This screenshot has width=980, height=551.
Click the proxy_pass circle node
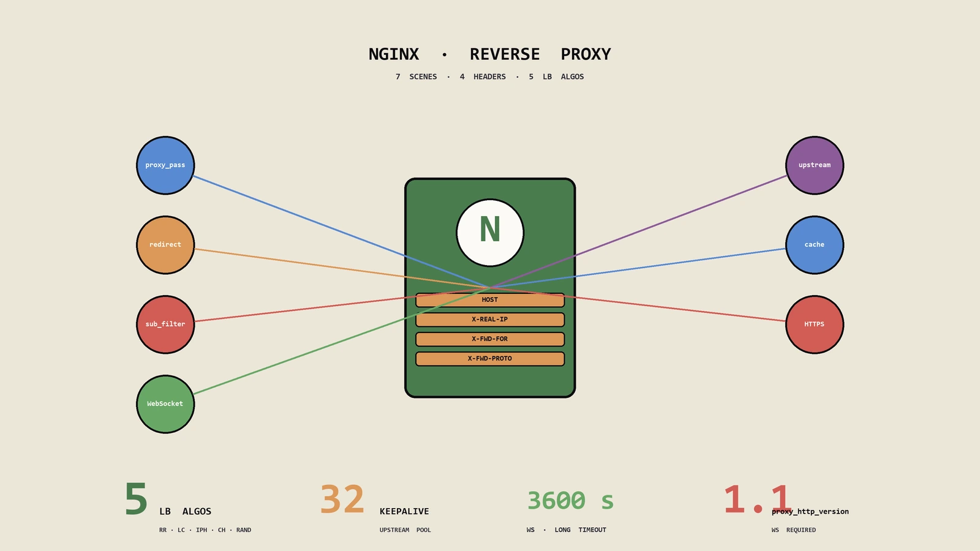click(x=165, y=165)
